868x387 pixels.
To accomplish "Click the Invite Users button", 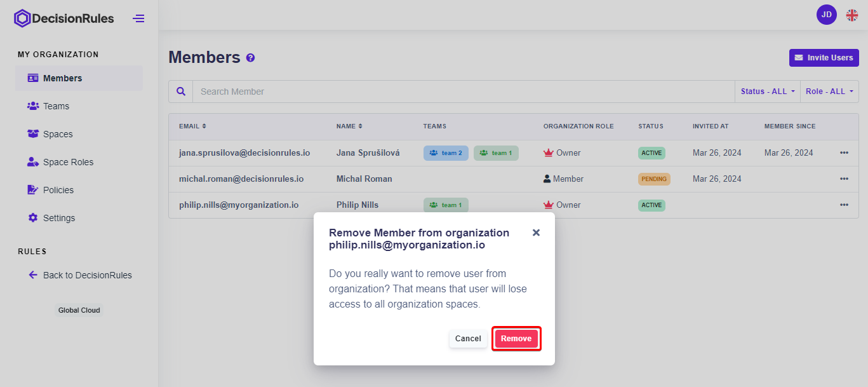I will pos(824,58).
